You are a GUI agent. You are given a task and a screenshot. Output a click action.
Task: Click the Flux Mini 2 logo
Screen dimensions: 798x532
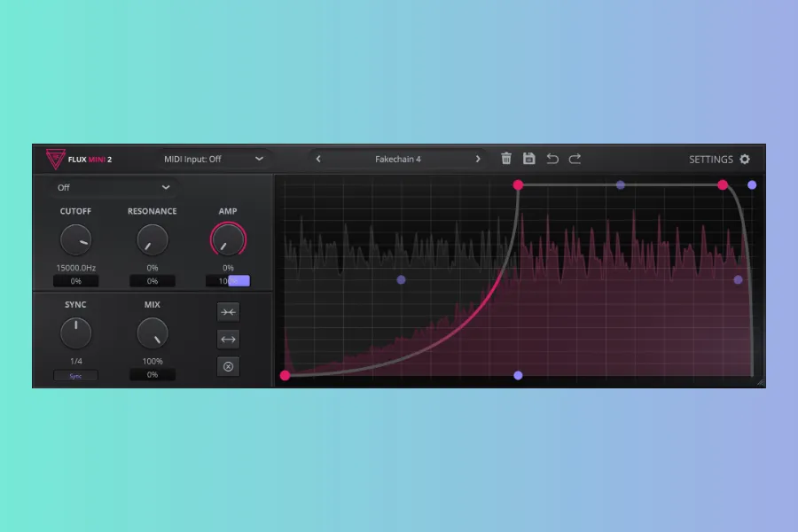[x=79, y=160]
